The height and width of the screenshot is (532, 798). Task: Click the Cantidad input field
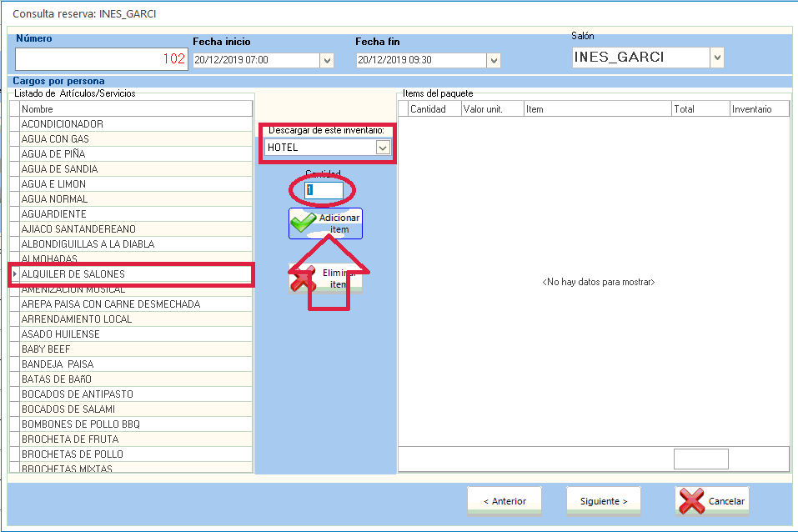(324, 190)
